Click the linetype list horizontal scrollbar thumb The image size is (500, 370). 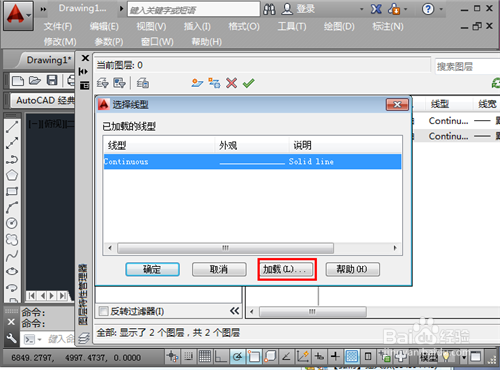[x=225, y=248]
